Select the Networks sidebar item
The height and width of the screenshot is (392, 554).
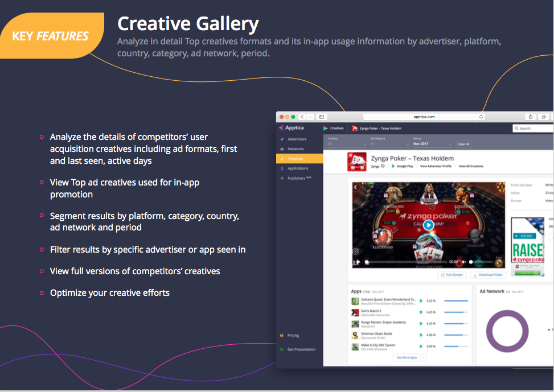pos(295,148)
